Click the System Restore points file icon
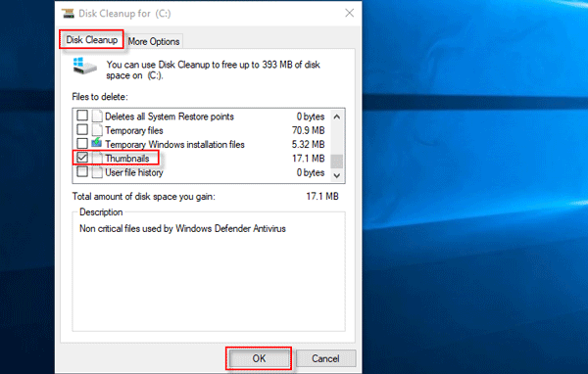588x374 pixels. pos(97,116)
